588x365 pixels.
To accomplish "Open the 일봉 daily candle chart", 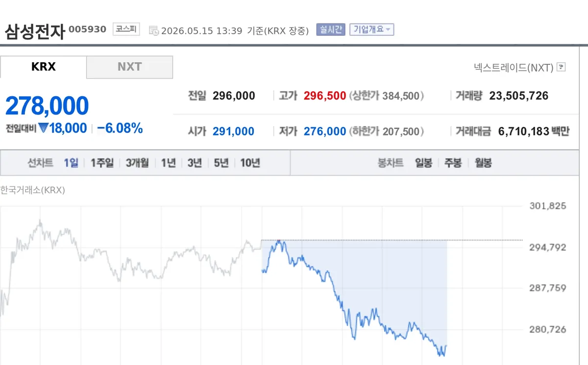I will 423,163.
